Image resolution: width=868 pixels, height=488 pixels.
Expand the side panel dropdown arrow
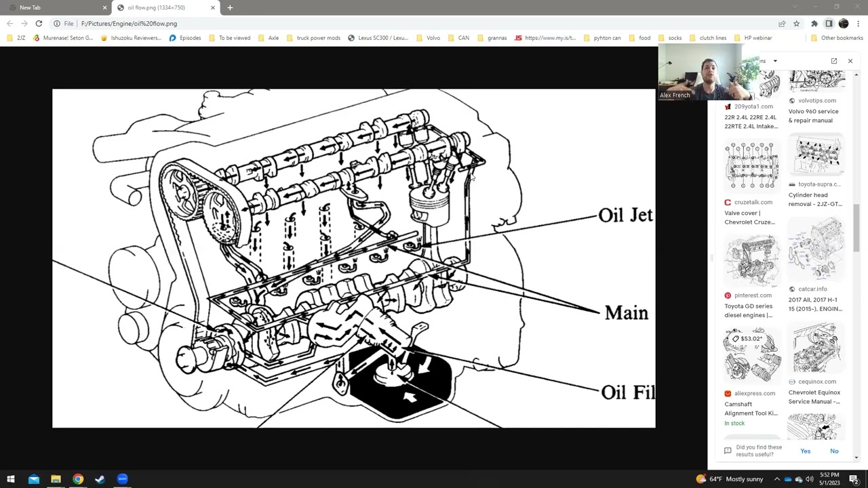click(x=775, y=61)
